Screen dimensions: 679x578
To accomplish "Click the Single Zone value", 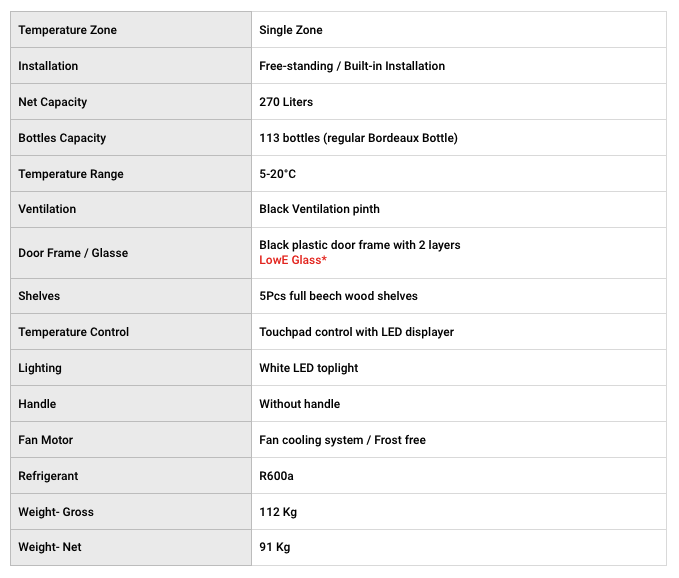I will point(290,30).
